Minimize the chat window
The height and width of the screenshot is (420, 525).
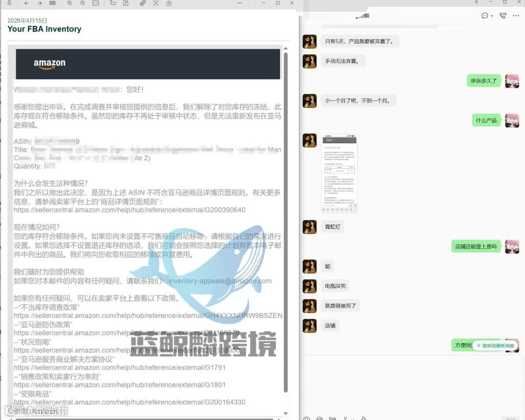[x=490, y=2]
